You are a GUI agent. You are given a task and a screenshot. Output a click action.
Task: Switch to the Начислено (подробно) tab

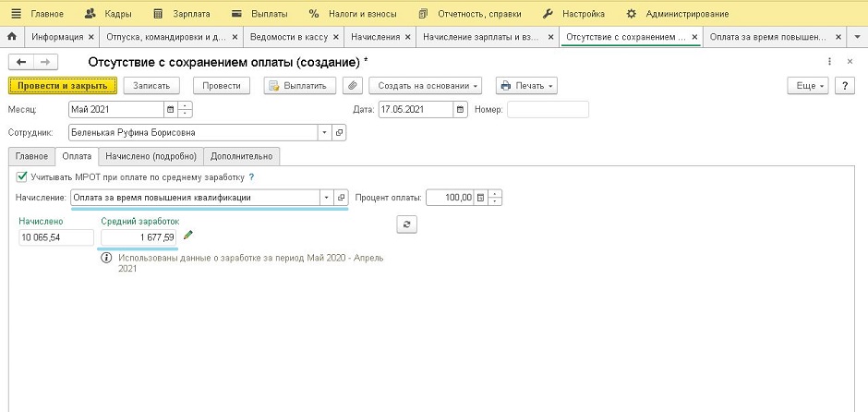151,156
